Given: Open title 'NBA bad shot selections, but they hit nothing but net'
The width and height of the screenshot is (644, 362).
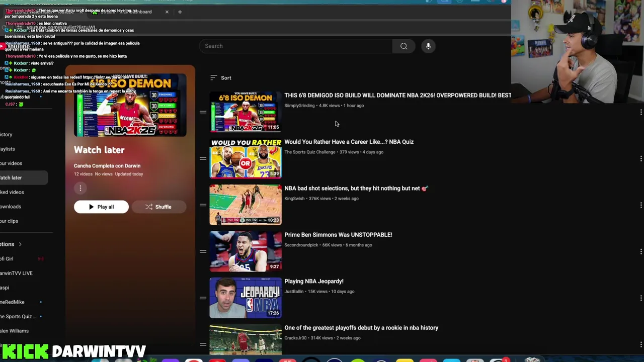Looking at the screenshot, I should (x=356, y=189).
